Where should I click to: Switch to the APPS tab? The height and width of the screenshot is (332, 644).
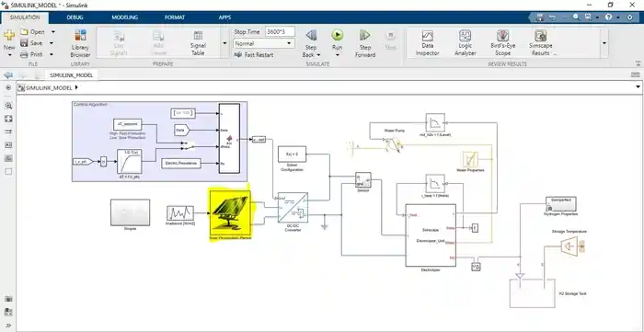click(x=224, y=17)
